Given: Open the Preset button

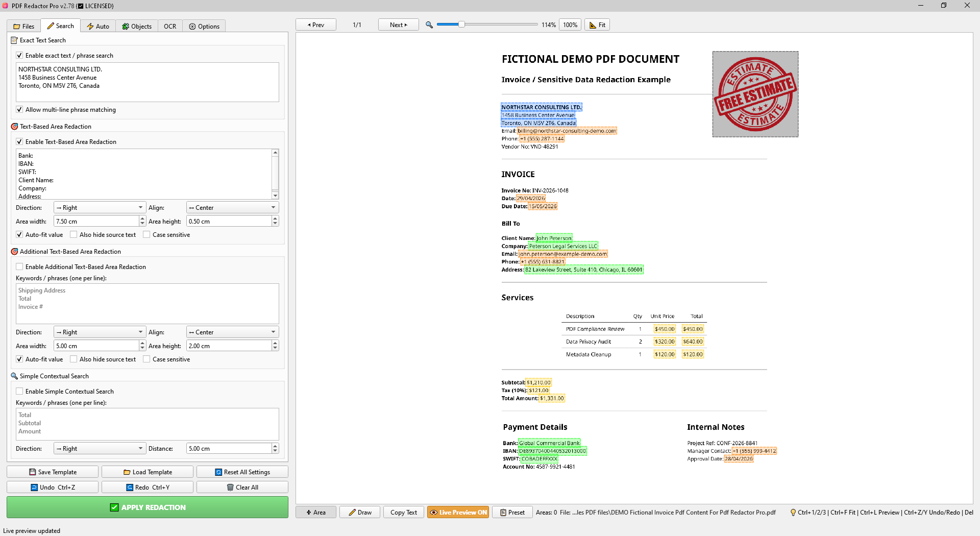Looking at the screenshot, I should click(x=512, y=513).
